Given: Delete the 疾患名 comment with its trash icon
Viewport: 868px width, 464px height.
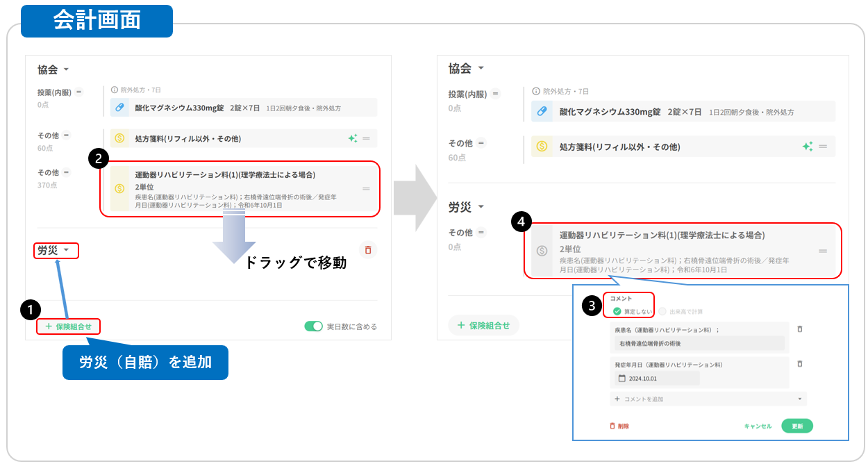Looking at the screenshot, I should point(800,329).
